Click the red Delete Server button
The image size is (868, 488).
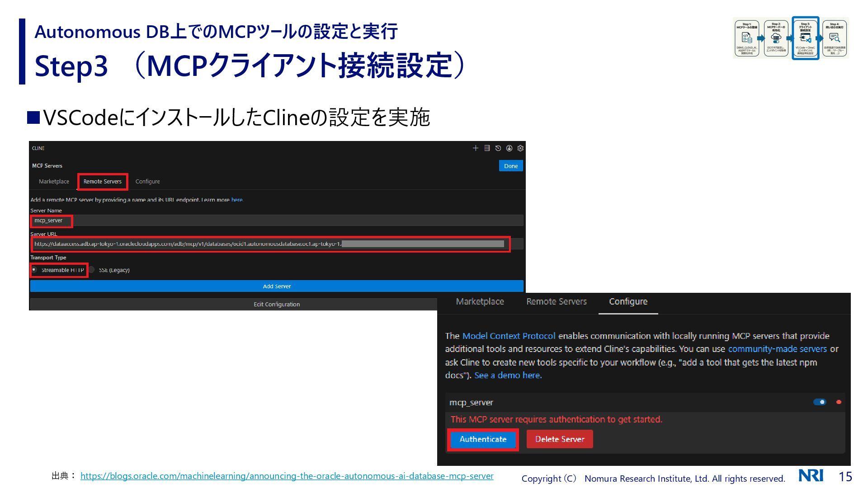[560, 439]
